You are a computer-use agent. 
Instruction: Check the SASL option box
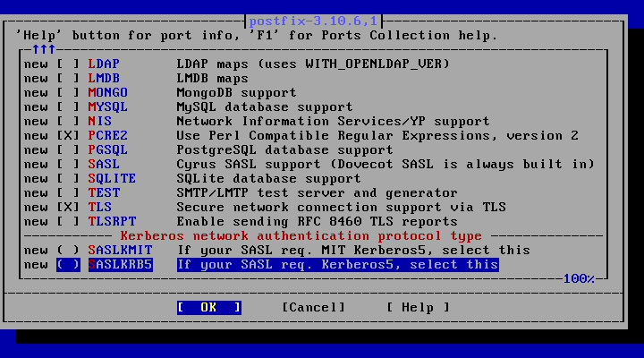click(x=68, y=165)
